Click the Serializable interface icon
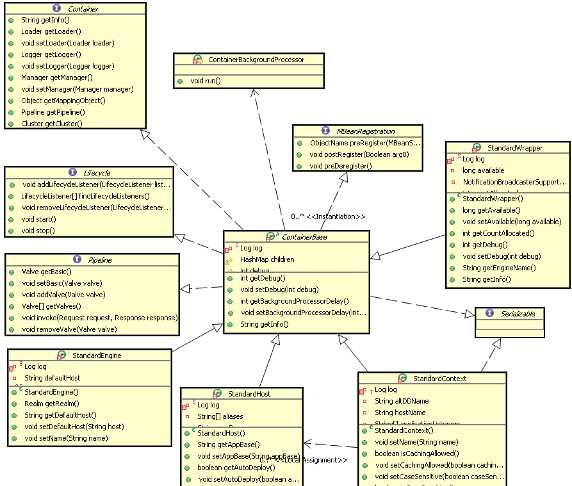Viewport: 572px width, 486px height. pos(490,313)
